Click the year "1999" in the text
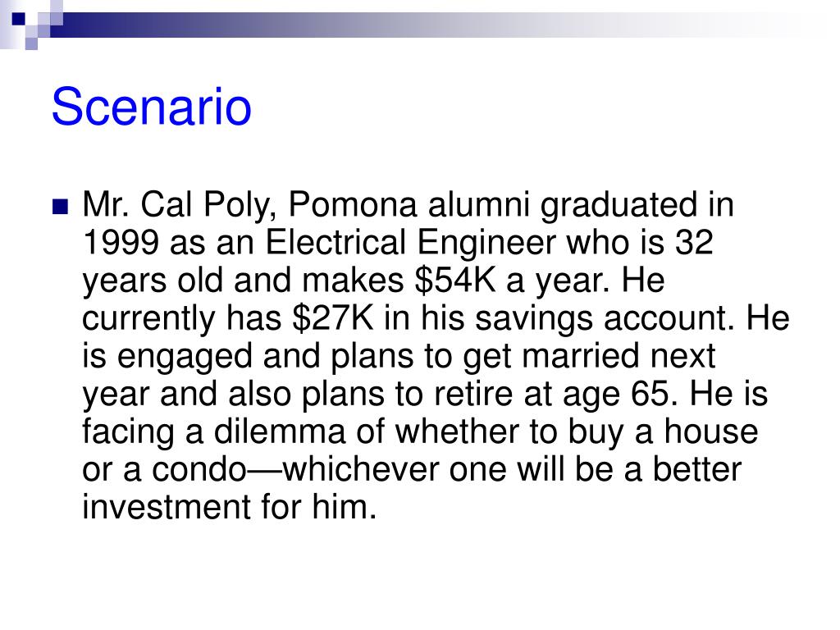The image size is (840, 630). pos(121,242)
